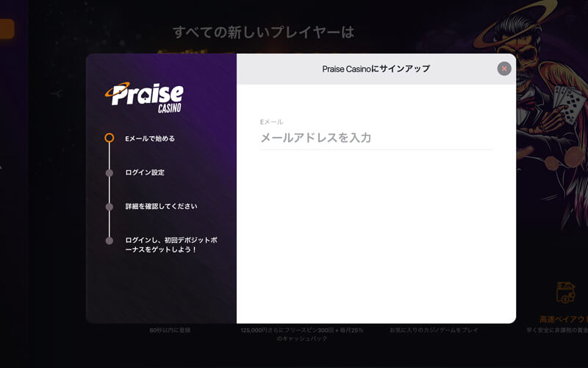The image size is (588, 368).
Task: Click the step dot beside 'ログイン設定'
Action: [109, 173]
